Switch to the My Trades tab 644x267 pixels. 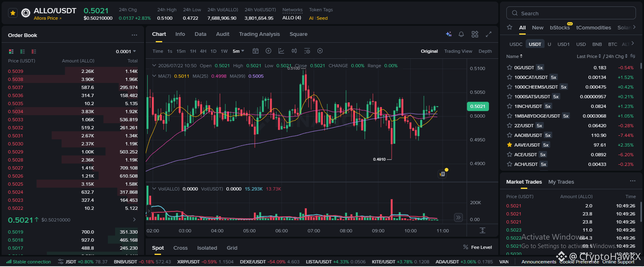(561, 182)
